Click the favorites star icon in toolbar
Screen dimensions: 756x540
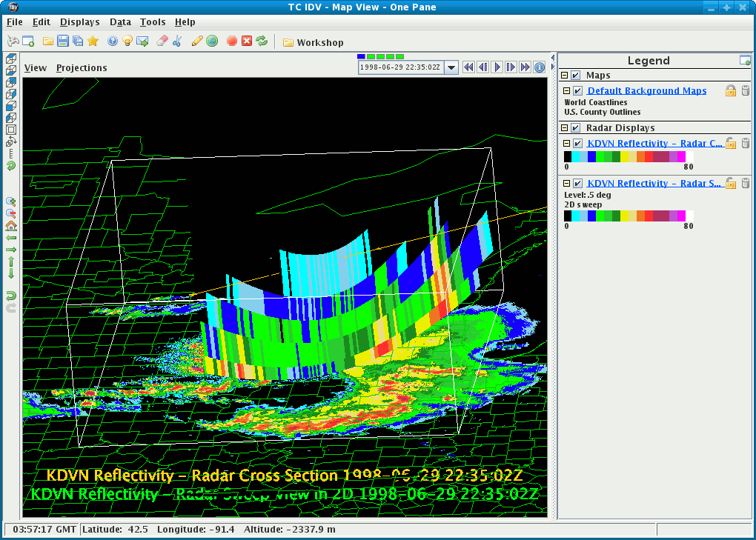click(93, 41)
